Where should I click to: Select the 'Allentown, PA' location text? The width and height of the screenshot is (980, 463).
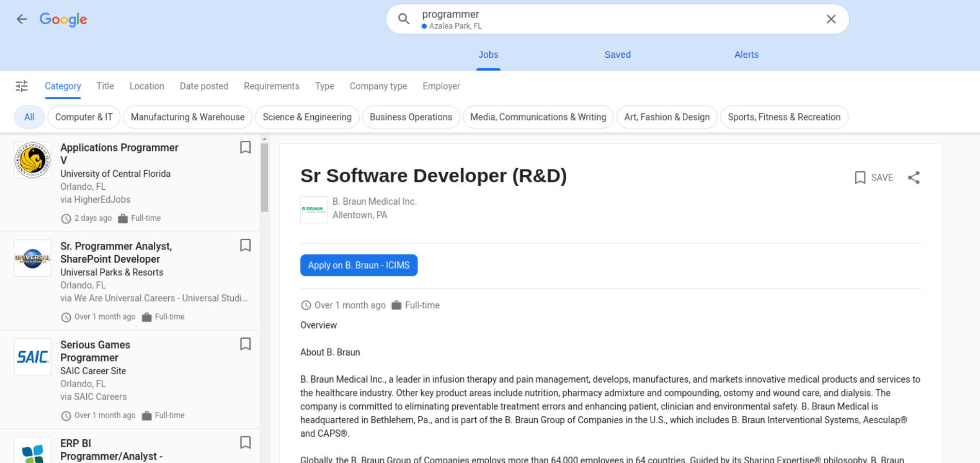coord(360,215)
